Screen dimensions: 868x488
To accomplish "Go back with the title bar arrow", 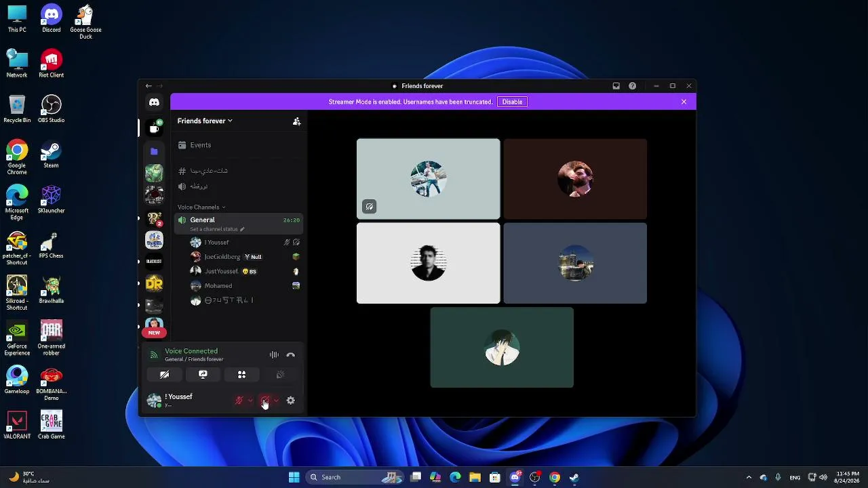I will point(149,86).
